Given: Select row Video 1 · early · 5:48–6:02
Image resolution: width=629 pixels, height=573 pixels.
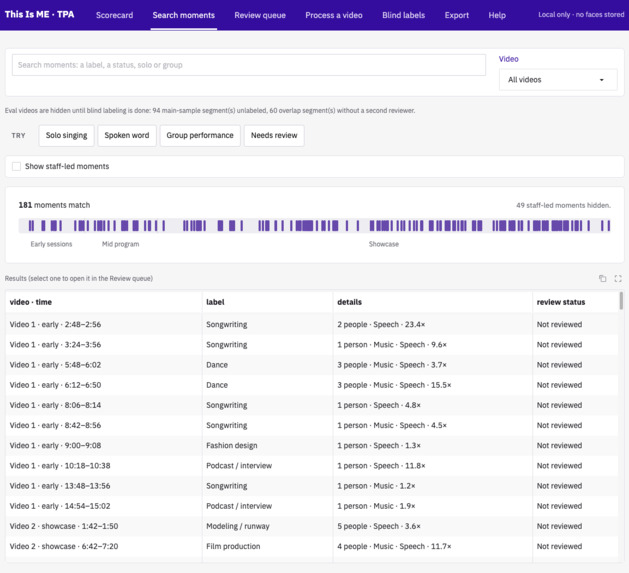Looking at the screenshot, I should pyautogui.click(x=312, y=365).
